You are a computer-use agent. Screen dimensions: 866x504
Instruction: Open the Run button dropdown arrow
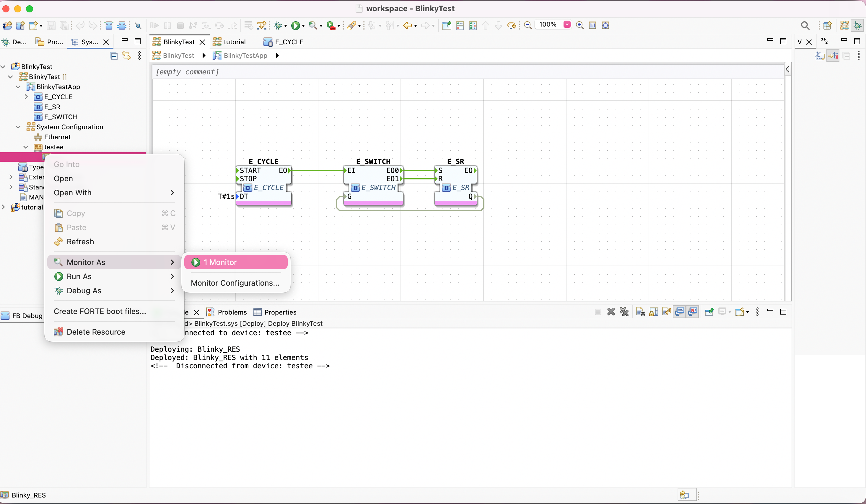click(x=303, y=26)
